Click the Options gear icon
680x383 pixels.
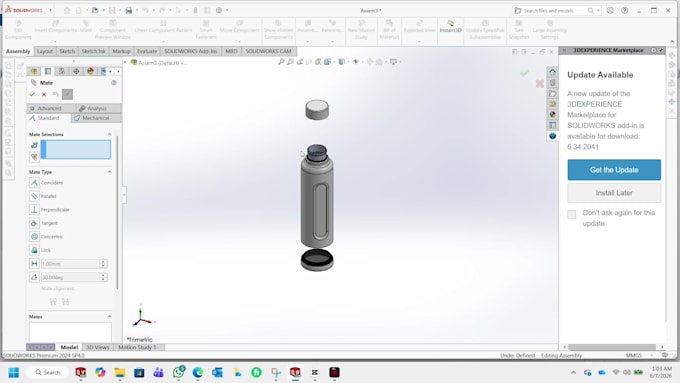coord(219,10)
